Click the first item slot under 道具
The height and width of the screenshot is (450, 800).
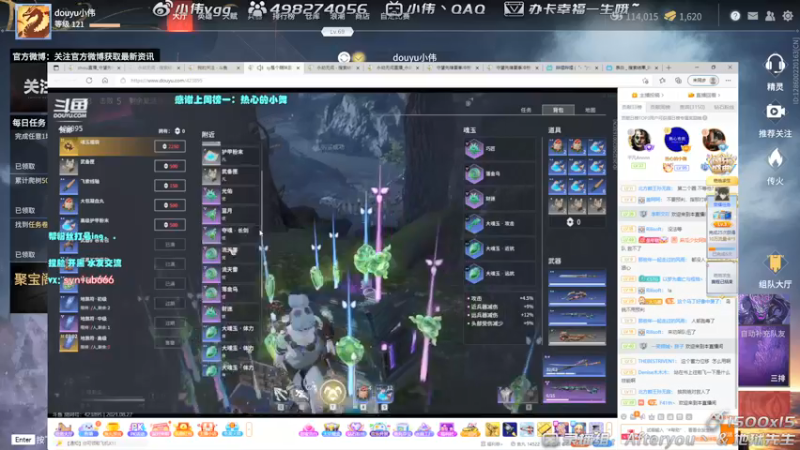point(557,147)
